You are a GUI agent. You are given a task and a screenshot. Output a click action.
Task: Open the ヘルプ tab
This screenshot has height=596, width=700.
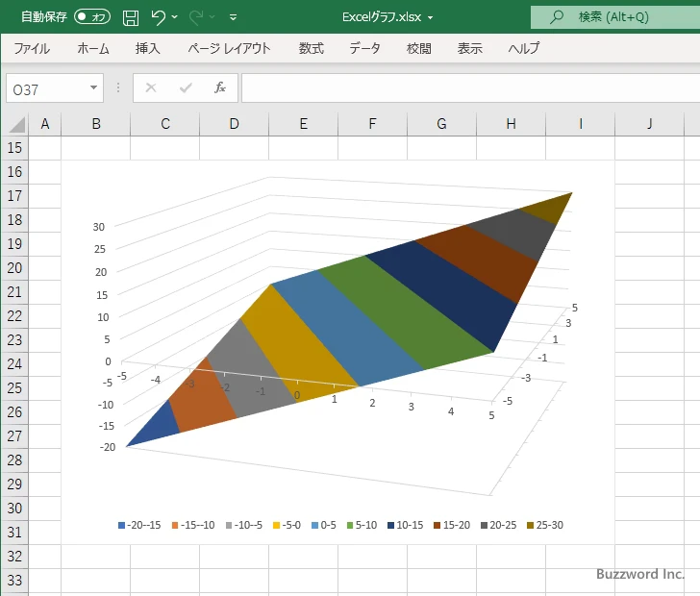tap(524, 48)
